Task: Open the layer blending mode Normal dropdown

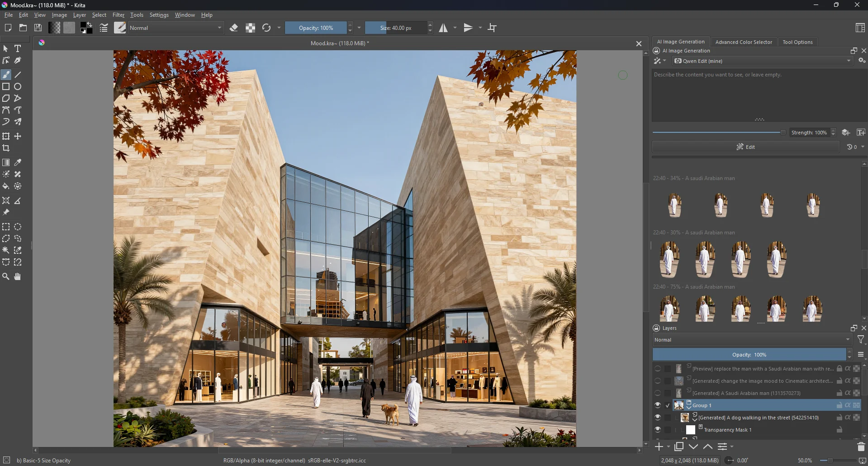Action: pyautogui.click(x=750, y=339)
